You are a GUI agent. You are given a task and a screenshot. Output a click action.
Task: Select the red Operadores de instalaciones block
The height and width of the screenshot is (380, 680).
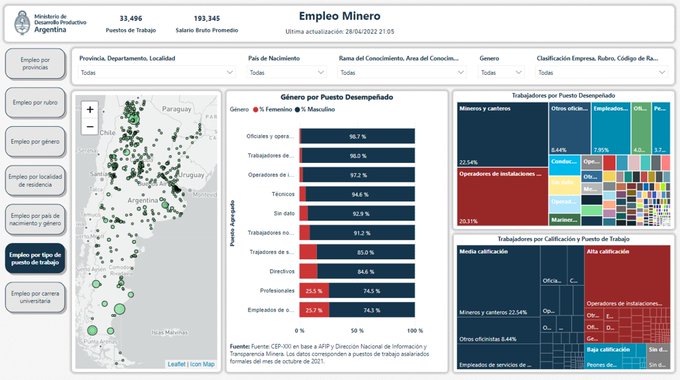pos(502,197)
